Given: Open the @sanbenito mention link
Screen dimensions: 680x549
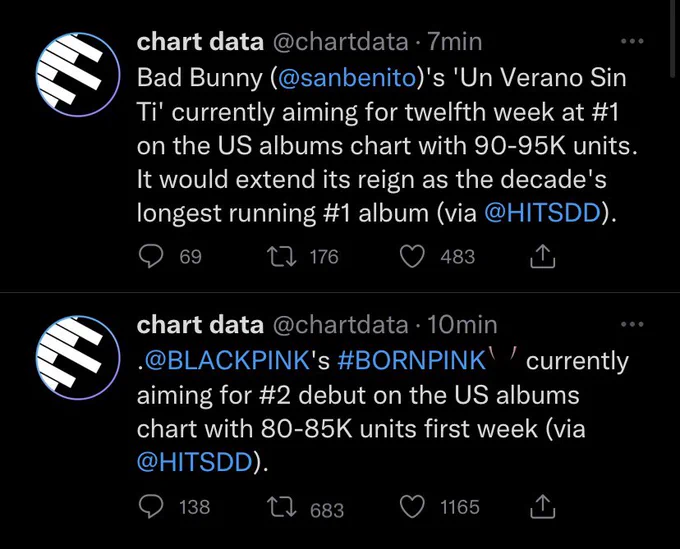Looking at the screenshot, I should coord(347,78).
